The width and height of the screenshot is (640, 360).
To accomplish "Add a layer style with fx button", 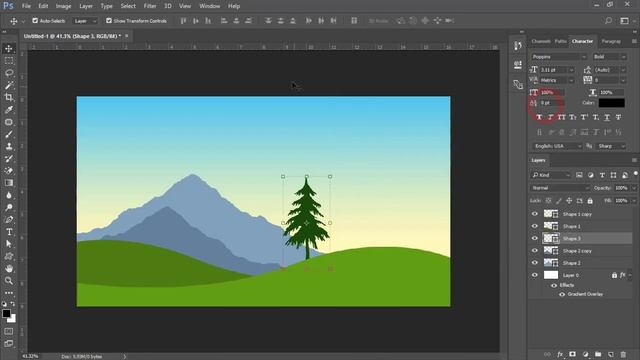I will pyautogui.click(x=560, y=354).
